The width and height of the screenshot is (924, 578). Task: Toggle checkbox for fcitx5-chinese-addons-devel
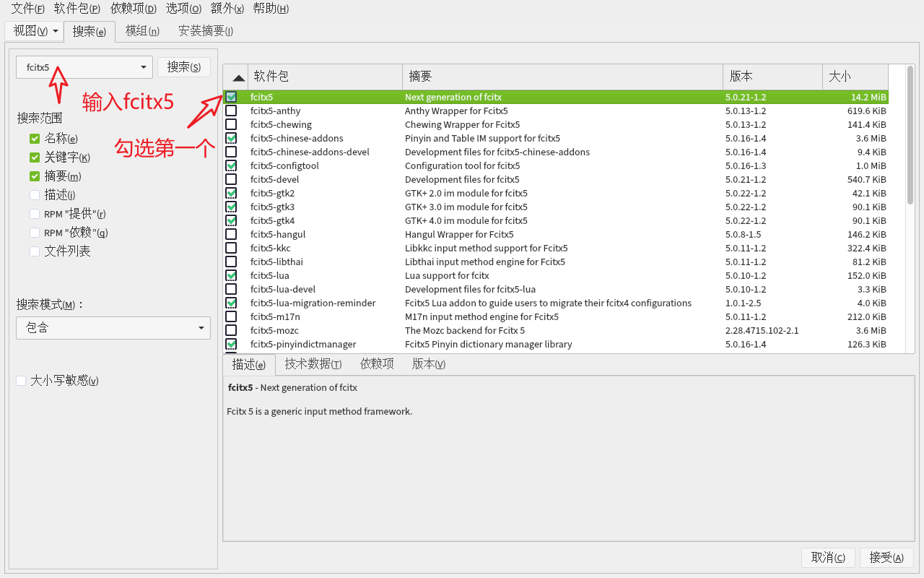[x=231, y=152]
